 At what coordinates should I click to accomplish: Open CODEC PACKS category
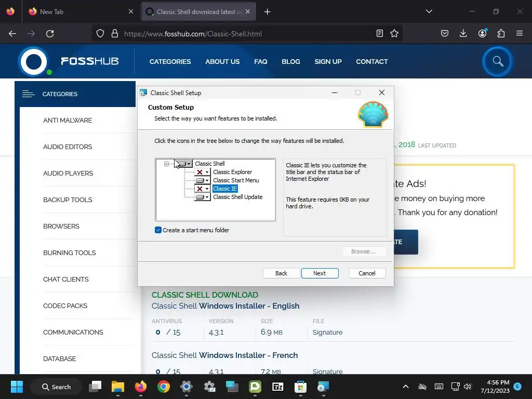pos(65,305)
